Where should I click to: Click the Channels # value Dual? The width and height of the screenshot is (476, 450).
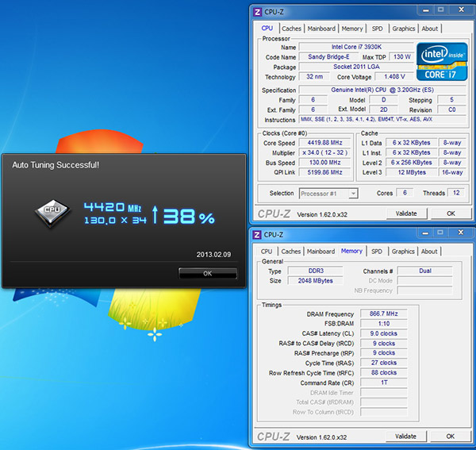click(425, 271)
